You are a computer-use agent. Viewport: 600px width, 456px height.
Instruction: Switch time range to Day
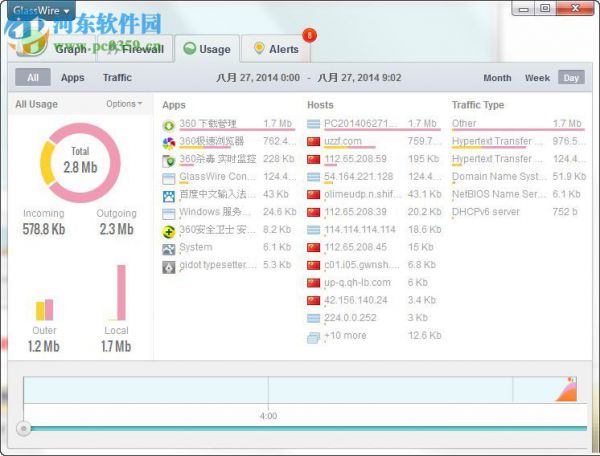[571, 78]
